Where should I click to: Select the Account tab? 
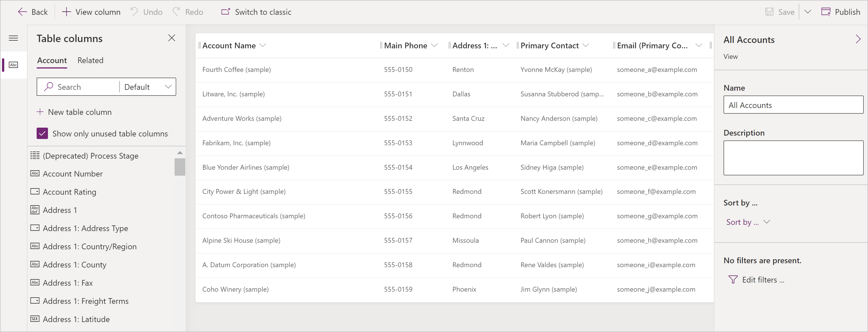(x=51, y=60)
